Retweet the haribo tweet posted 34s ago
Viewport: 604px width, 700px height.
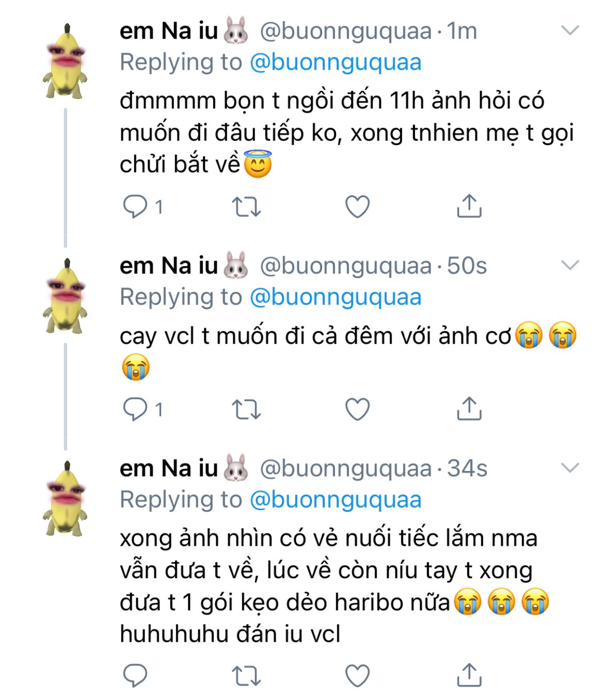click(246, 676)
